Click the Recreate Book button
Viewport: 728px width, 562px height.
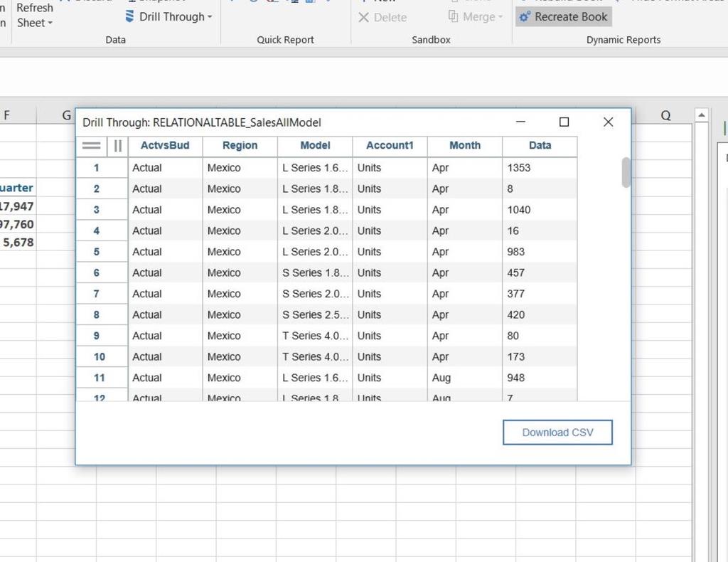click(564, 17)
